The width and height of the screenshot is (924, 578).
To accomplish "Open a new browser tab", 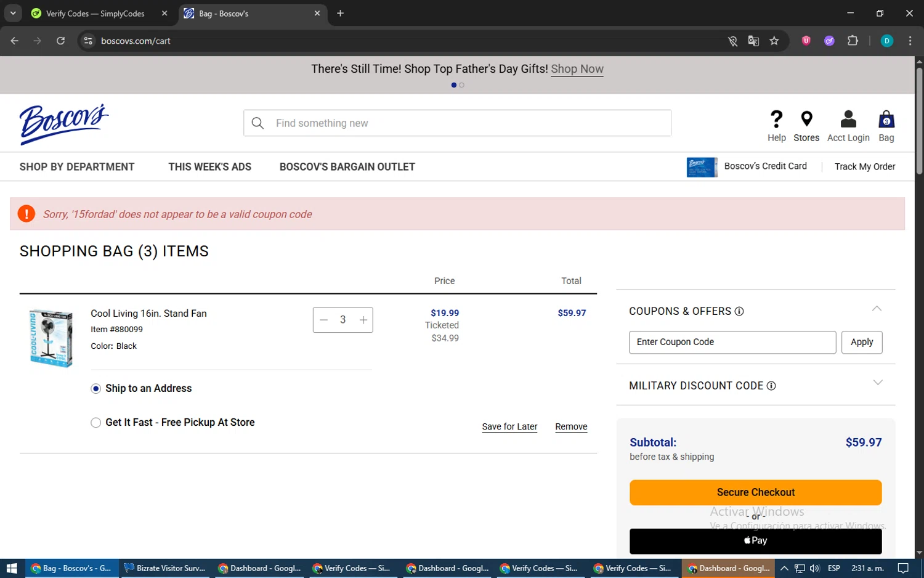I will tap(340, 13).
